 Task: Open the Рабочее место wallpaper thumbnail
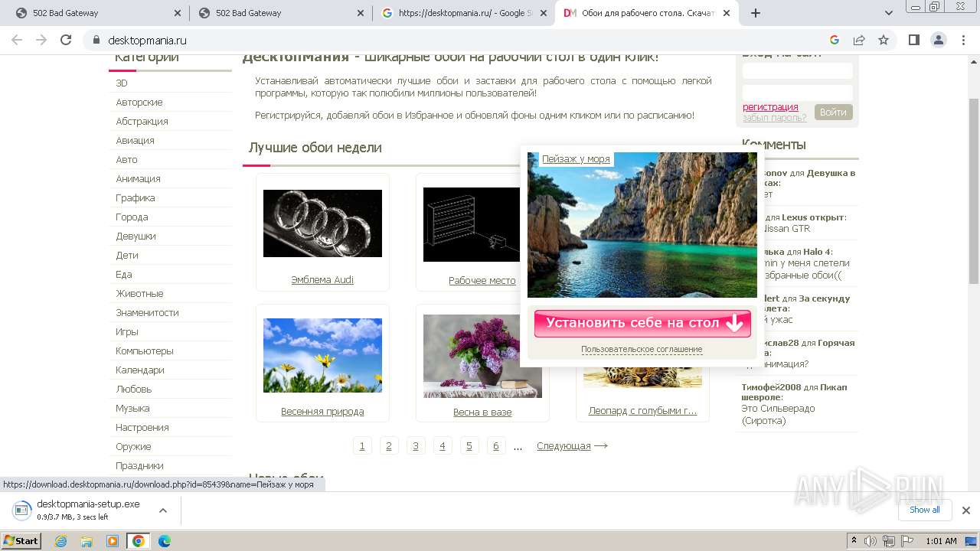point(472,225)
